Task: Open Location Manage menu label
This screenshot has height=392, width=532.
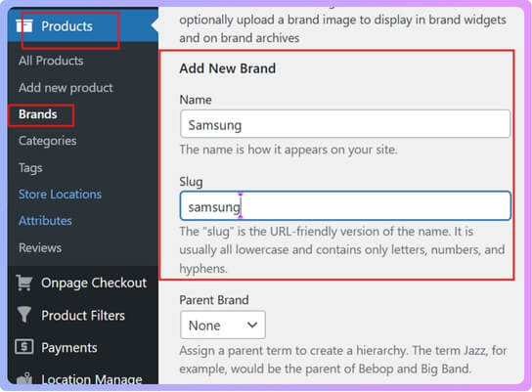Action: click(92, 378)
